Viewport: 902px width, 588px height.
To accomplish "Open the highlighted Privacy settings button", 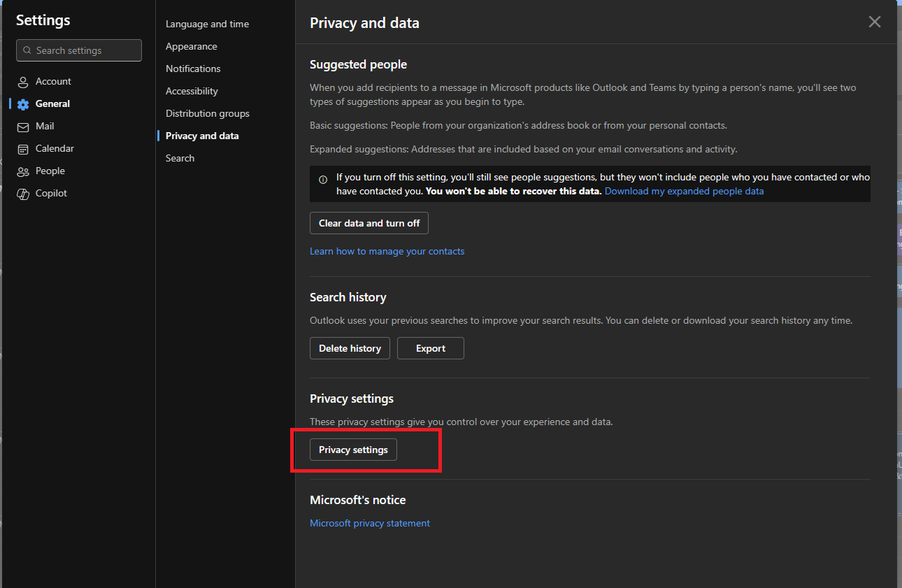I will point(353,450).
